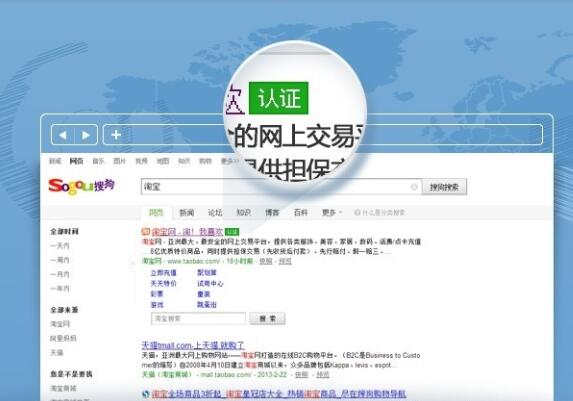The height and width of the screenshot is (401, 573).
Task: Filter results to 一月内
Action: (x=60, y=274)
